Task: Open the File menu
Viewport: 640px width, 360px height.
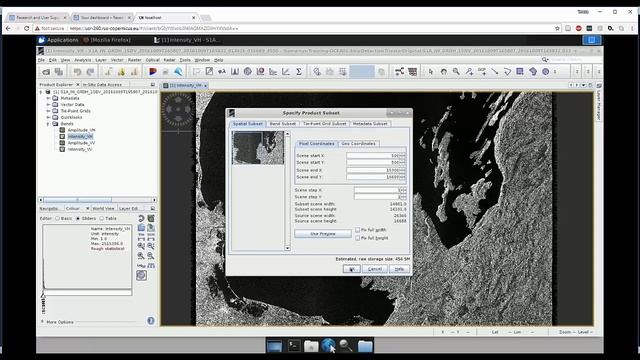Action: click(x=42, y=60)
